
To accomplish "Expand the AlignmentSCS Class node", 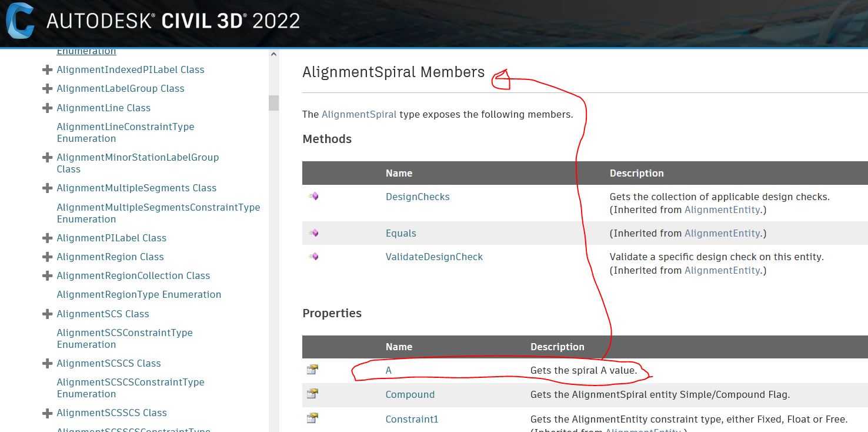I will (47, 314).
